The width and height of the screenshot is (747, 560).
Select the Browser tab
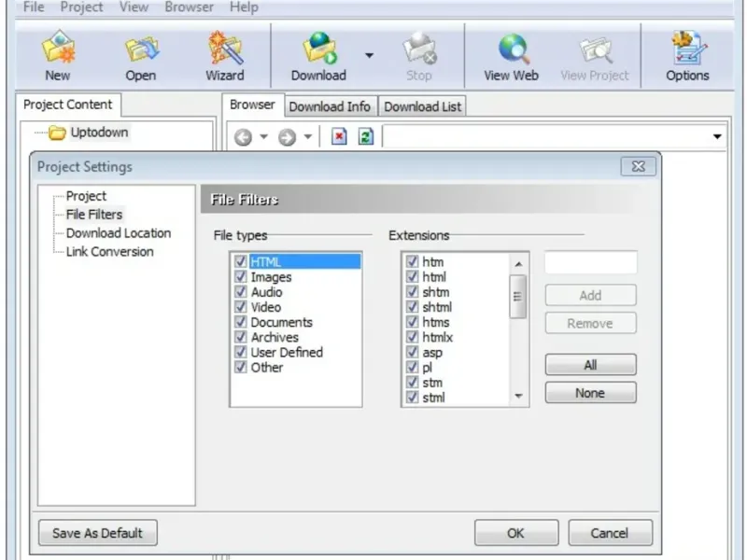pyautogui.click(x=252, y=105)
